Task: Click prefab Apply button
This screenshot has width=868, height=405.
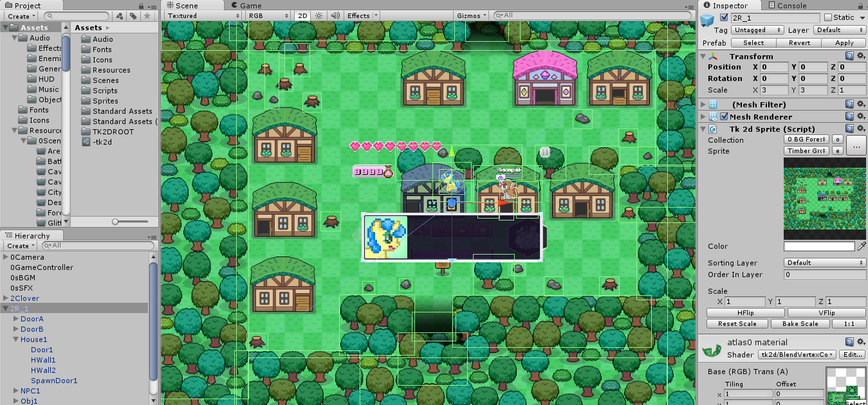Action: pyautogui.click(x=844, y=42)
